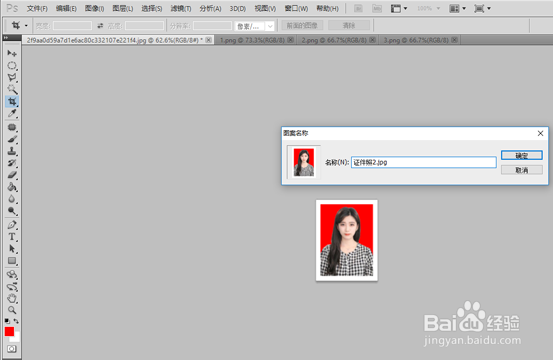This screenshot has height=360, width=553.
Task: Select the 3D Object Rotate tool
Action: (12, 274)
